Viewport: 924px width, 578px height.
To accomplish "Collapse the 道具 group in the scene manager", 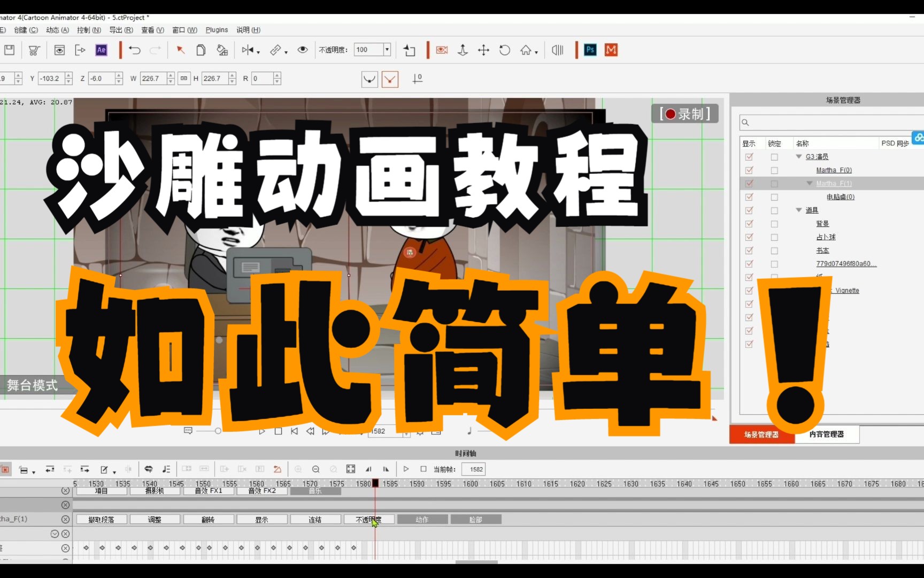I will tap(798, 210).
